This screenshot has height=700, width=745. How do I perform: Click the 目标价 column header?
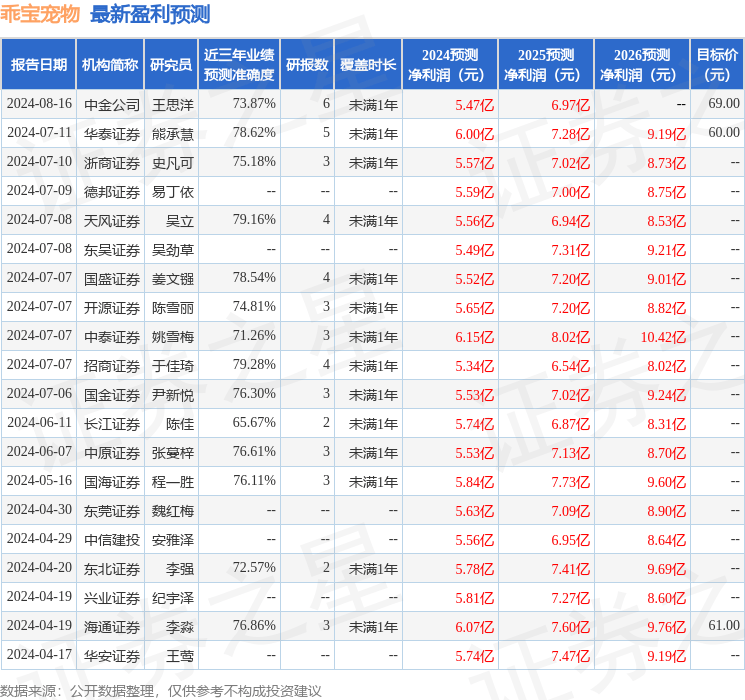(717, 65)
